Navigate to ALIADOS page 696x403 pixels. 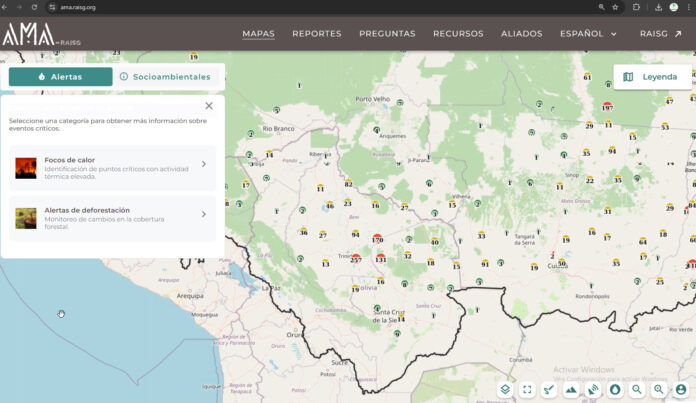[x=522, y=34]
